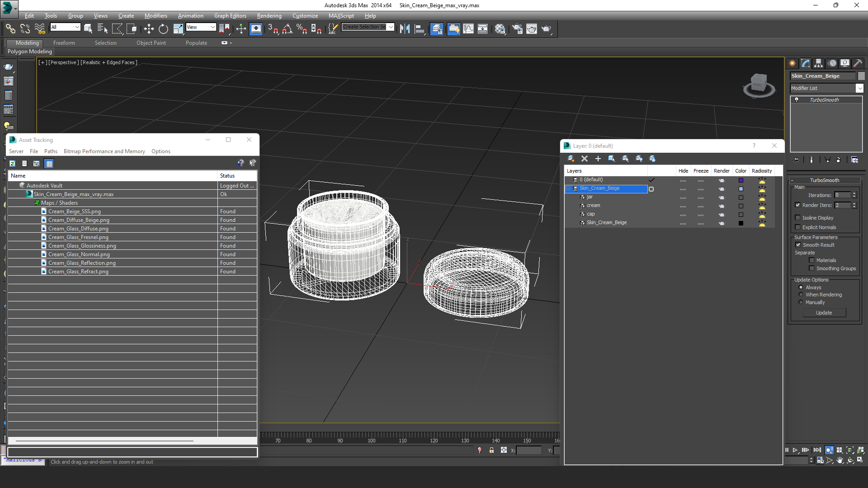Open the Hierarchy command panel tab
868x488 pixels.
(x=819, y=63)
